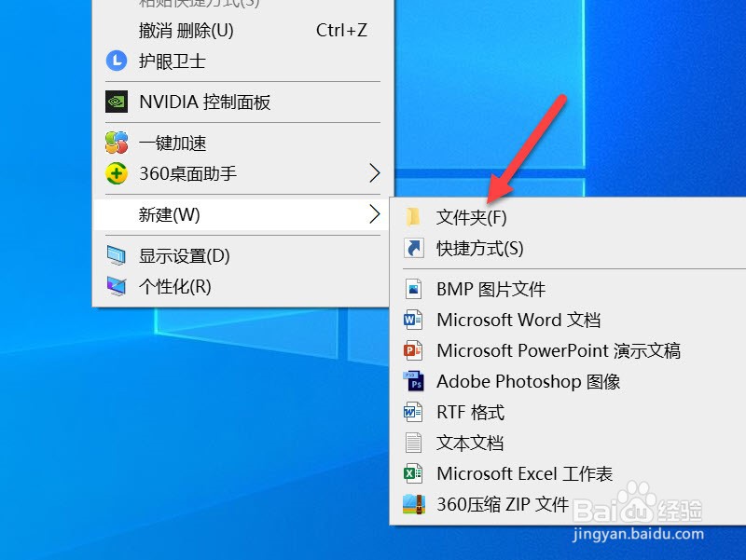Open 显示设置(D) from the menu
Viewport: 746px width, 560px height.
(242, 255)
